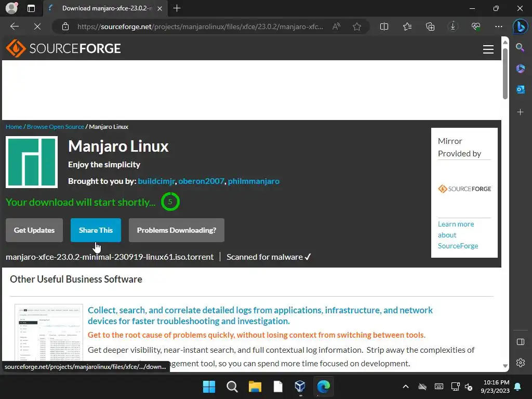Open the Downloads panel
This screenshot has width=532, height=399.
(453, 26)
